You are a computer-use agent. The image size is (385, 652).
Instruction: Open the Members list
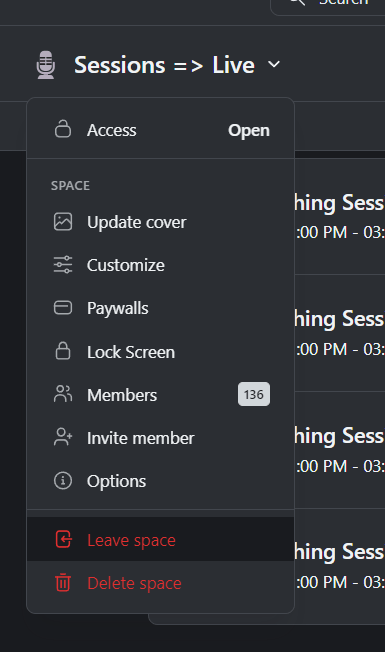coord(160,395)
